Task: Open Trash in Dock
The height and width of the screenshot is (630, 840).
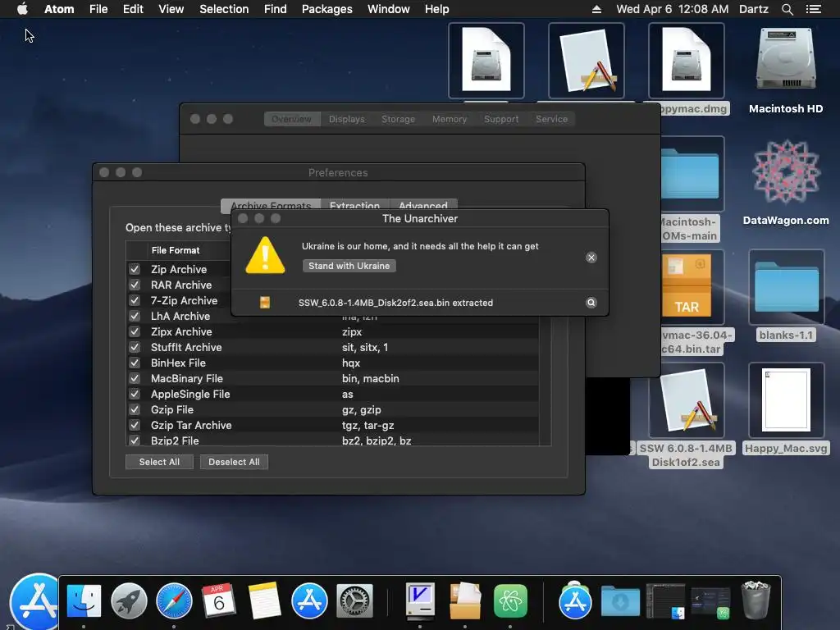Action: coord(756,600)
